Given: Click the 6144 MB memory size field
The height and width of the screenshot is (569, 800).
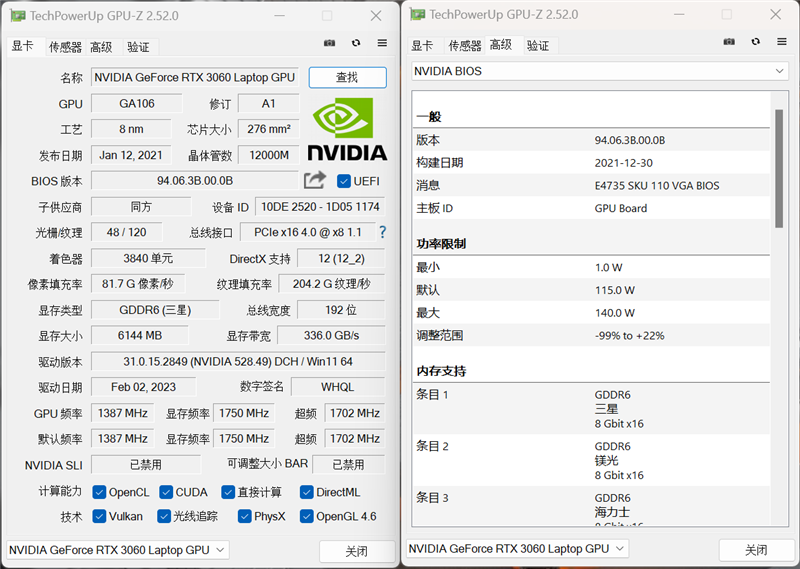Looking at the screenshot, I should (140, 335).
